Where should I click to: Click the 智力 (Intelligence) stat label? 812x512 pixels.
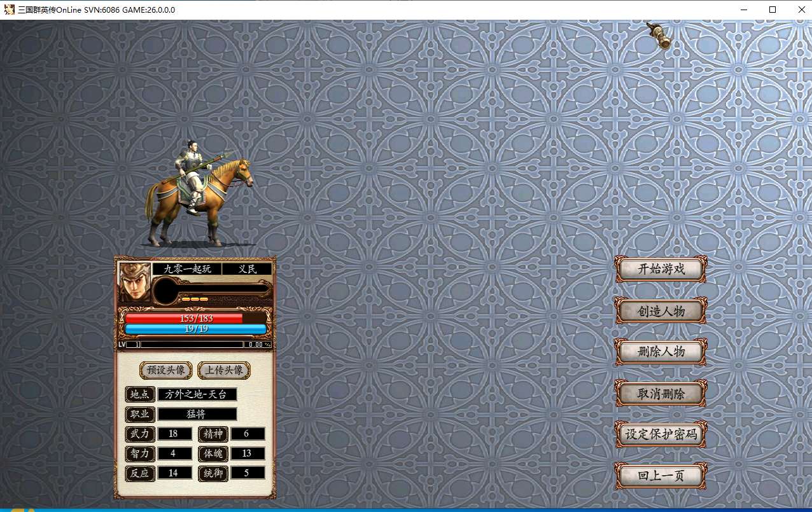tap(140, 453)
